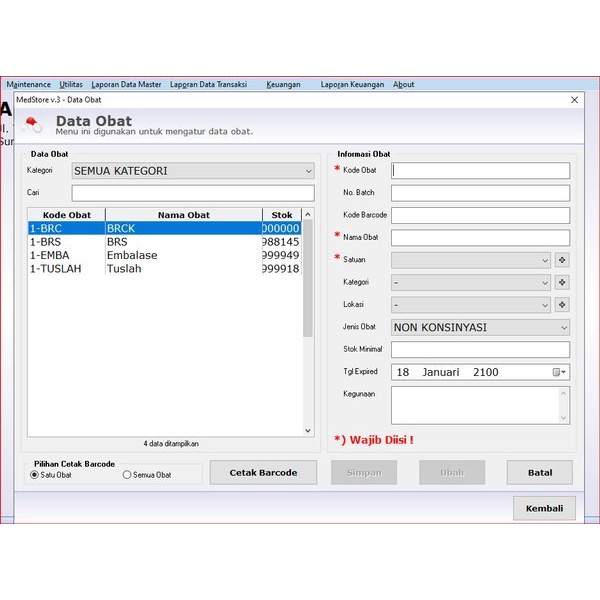Close the Data Obat window
The width and height of the screenshot is (600, 600).
coord(574,100)
